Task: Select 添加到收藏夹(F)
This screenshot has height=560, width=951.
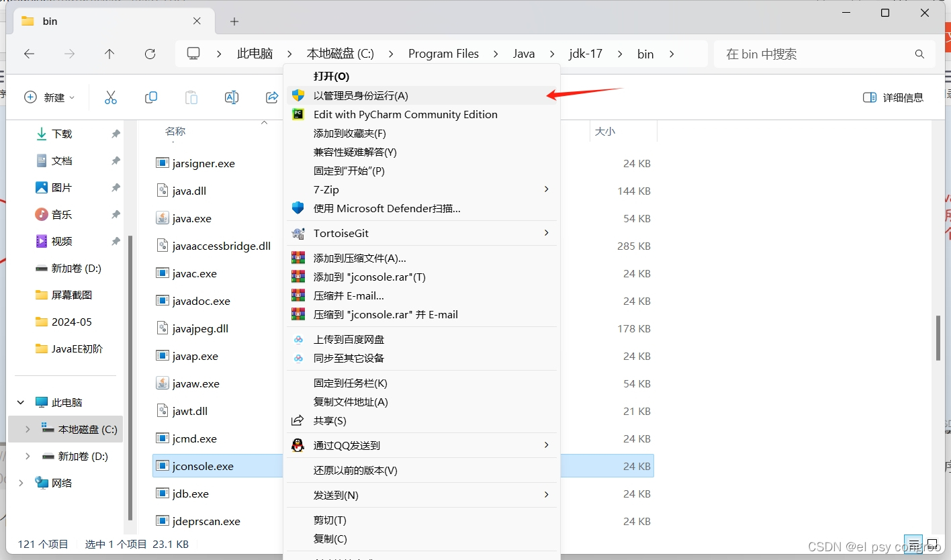Action: pyautogui.click(x=422, y=133)
